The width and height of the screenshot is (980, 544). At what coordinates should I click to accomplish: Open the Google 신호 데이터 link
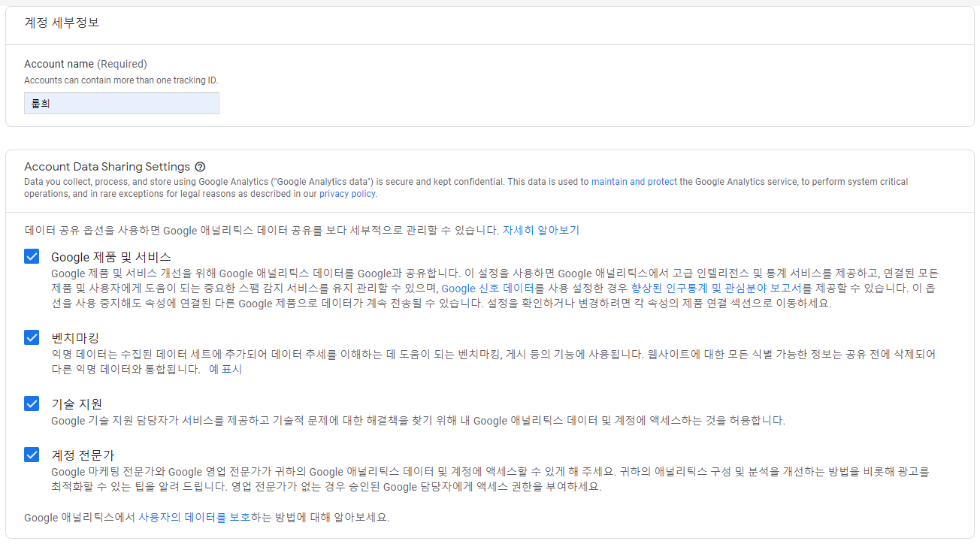pos(488,289)
